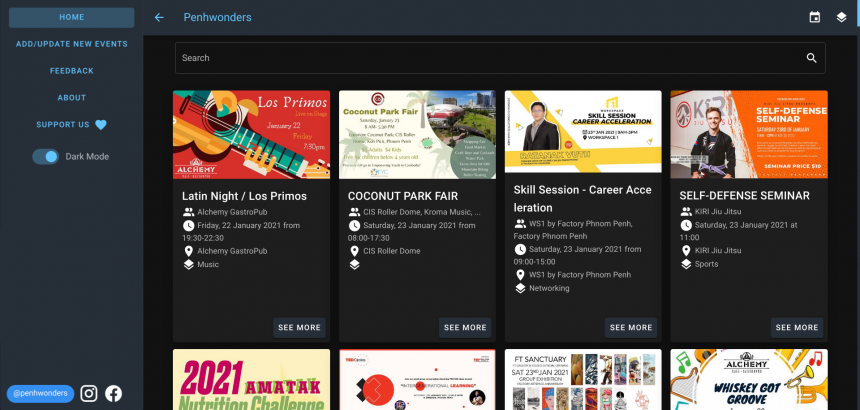Click category icon next to Sports
Viewport: 860px width, 410px height.
pyautogui.click(x=686, y=264)
